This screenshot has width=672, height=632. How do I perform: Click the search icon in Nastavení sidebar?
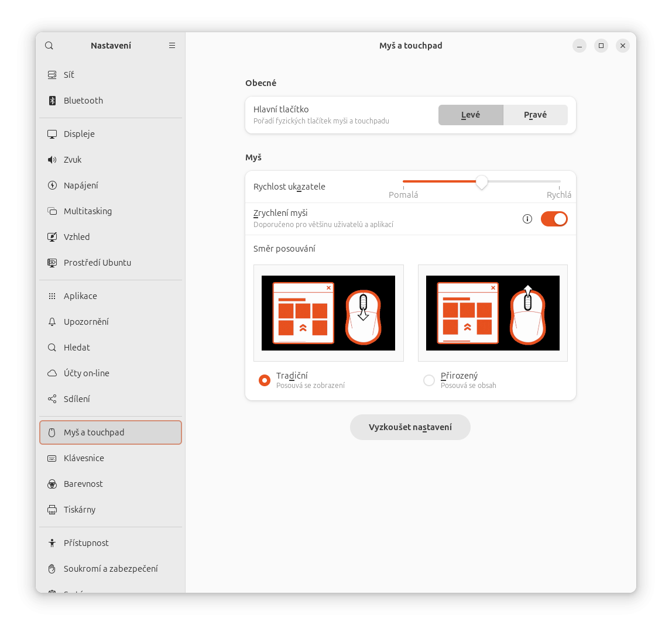pos(49,46)
